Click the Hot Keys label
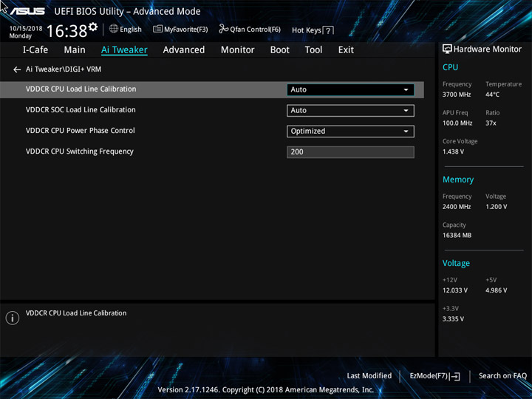 tap(307, 30)
